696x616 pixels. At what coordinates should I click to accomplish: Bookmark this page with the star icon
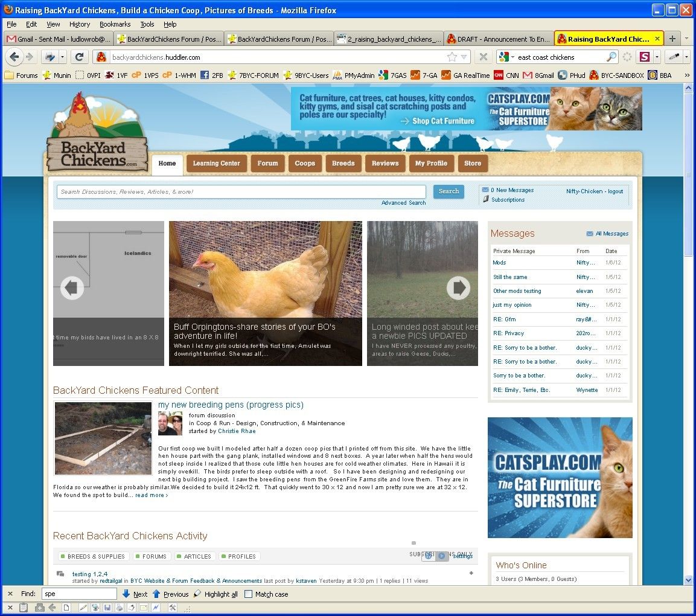pos(452,57)
